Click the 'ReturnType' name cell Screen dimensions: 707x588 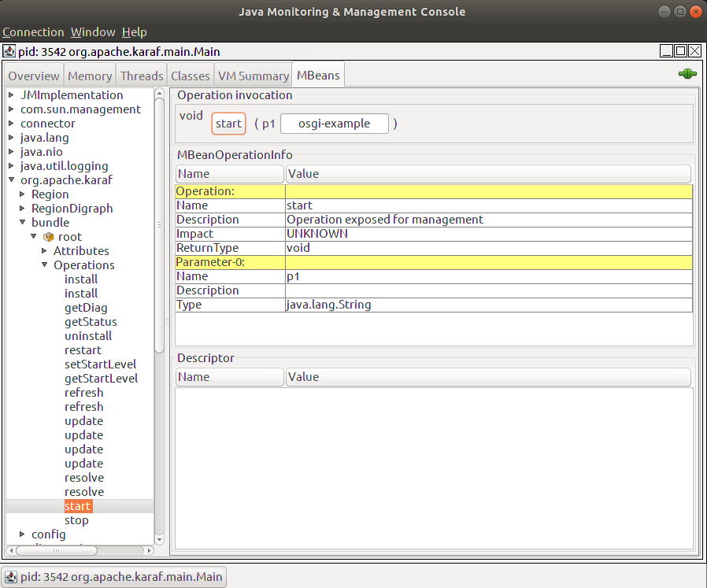pyautogui.click(x=230, y=247)
